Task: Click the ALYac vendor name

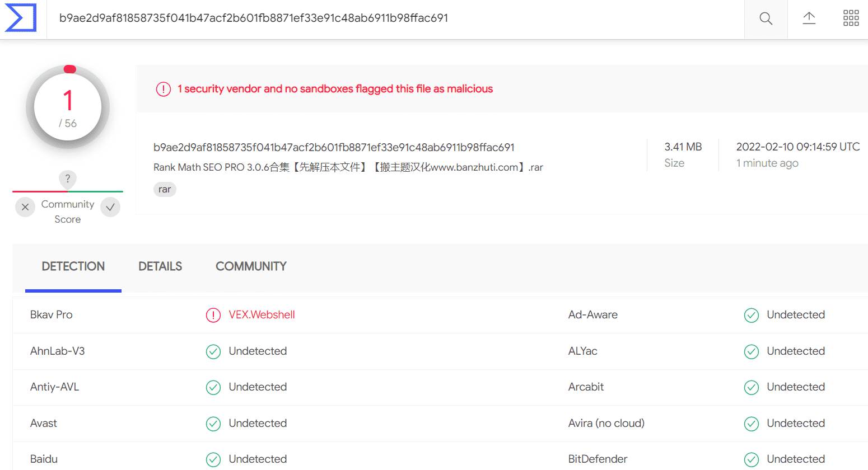Action: pos(583,351)
